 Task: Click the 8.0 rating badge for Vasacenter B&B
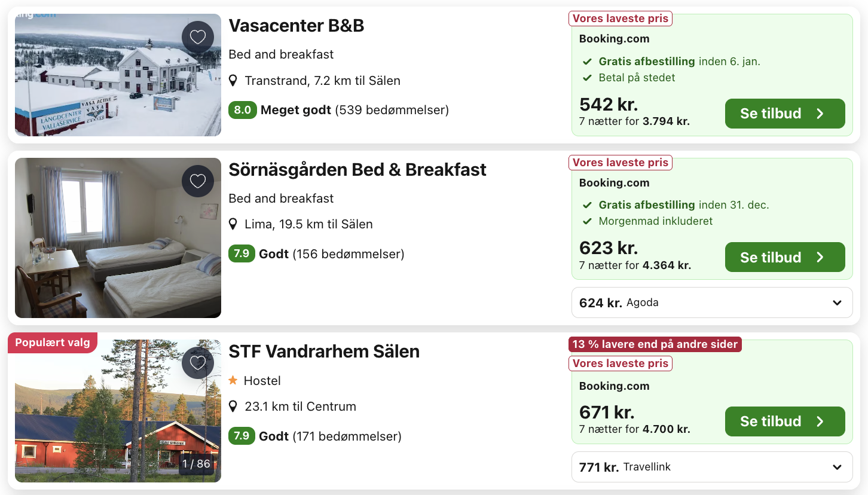pyautogui.click(x=242, y=110)
